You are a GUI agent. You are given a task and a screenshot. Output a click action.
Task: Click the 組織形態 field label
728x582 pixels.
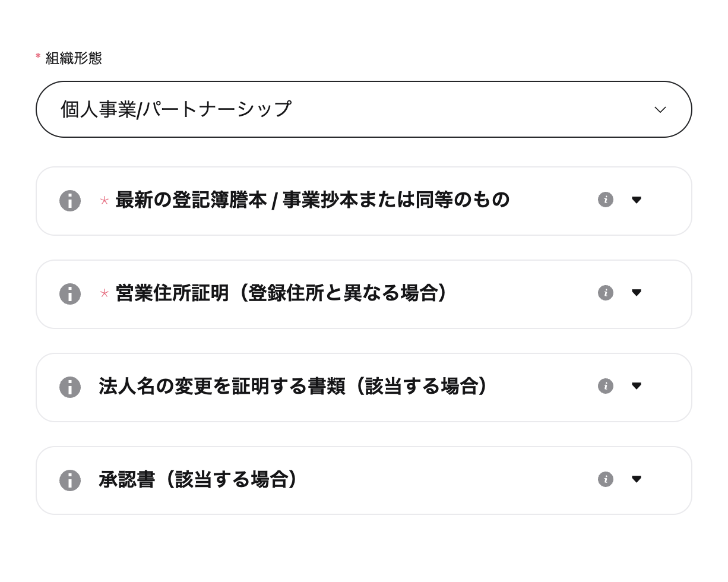(x=74, y=58)
